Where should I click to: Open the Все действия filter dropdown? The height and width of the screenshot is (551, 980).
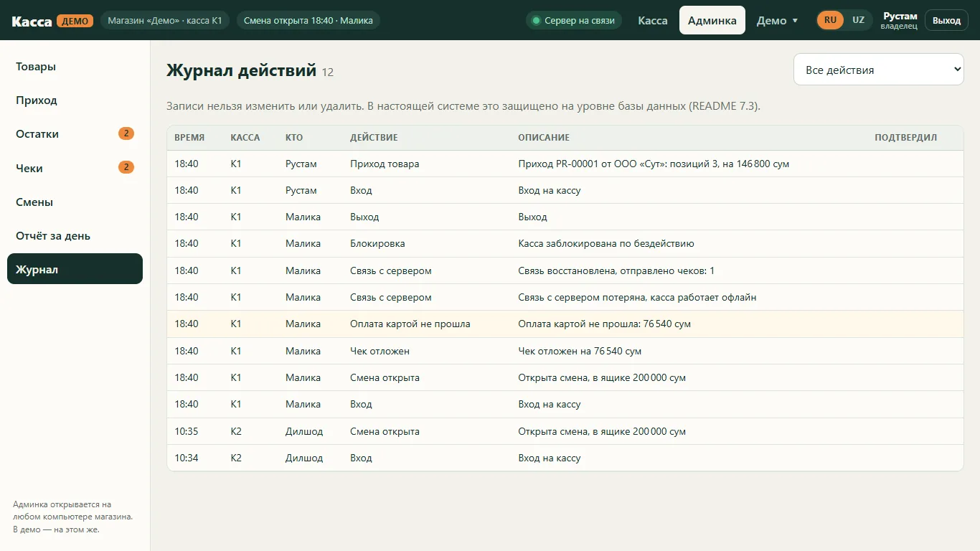click(879, 70)
